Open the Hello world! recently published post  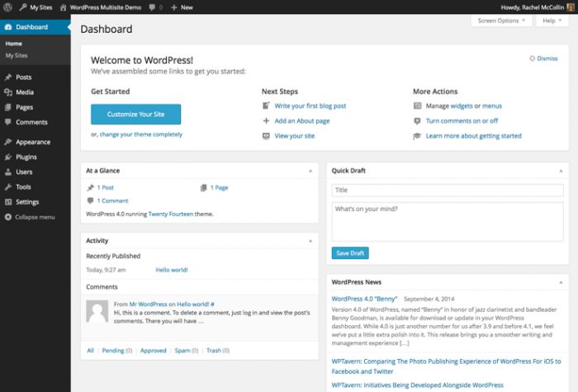172,270
